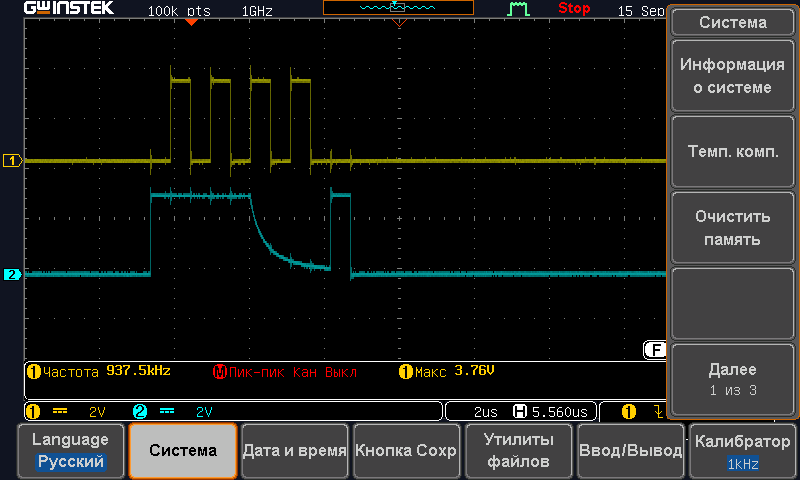Click channel 1 badge in Частота measurement
The width and height of the screenshot is (800, 480).
coord(34,372)
